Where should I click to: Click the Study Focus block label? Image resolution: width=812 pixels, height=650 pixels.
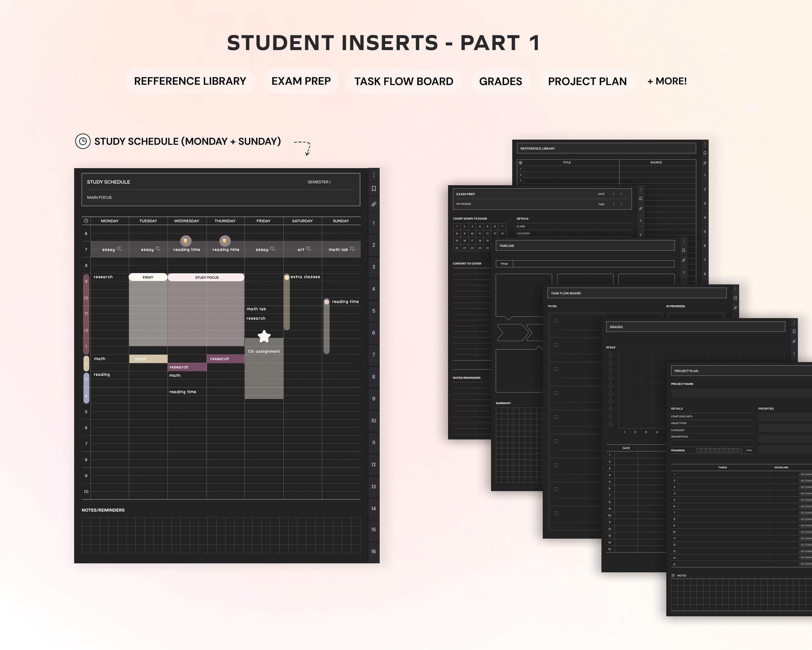206,278
